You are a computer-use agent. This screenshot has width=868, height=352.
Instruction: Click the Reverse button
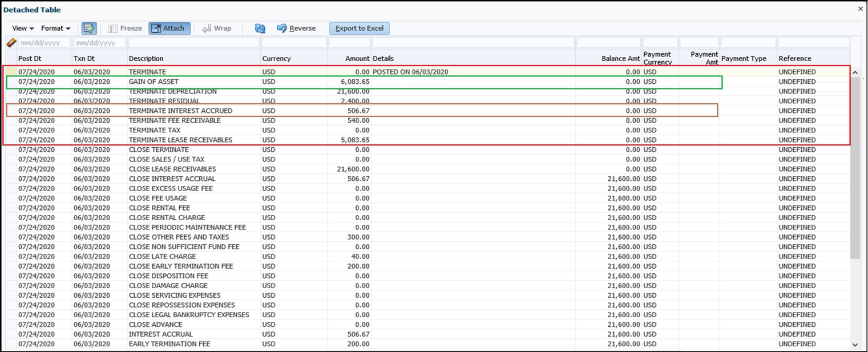[296, 29]
